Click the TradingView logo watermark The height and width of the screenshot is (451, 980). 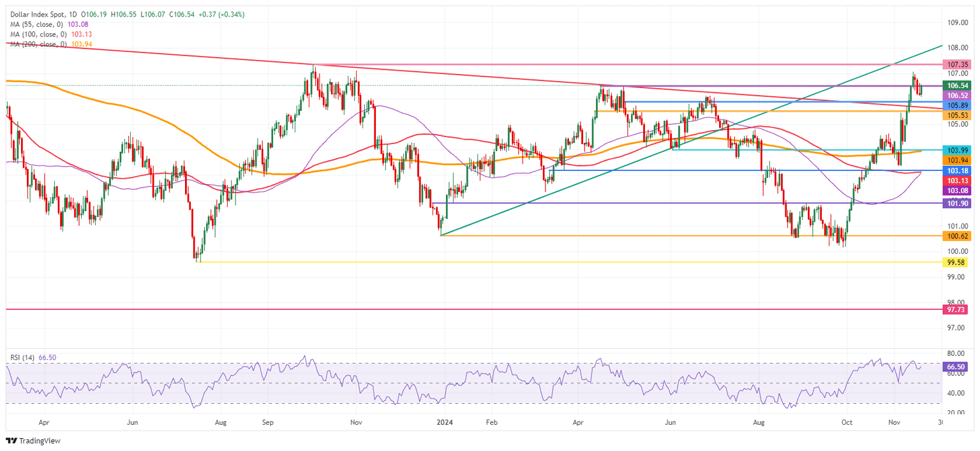pos(32,441)
